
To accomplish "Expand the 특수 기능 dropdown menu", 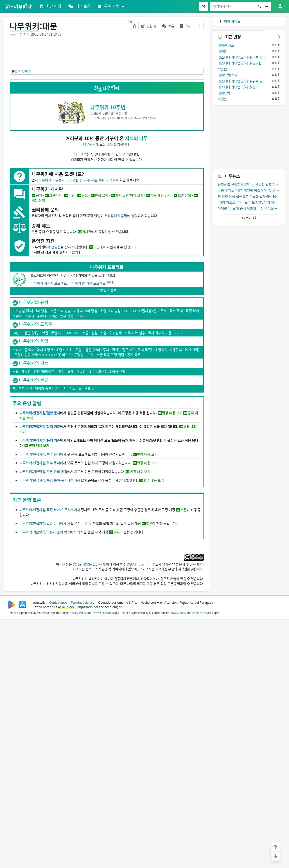I will [111, 6].
